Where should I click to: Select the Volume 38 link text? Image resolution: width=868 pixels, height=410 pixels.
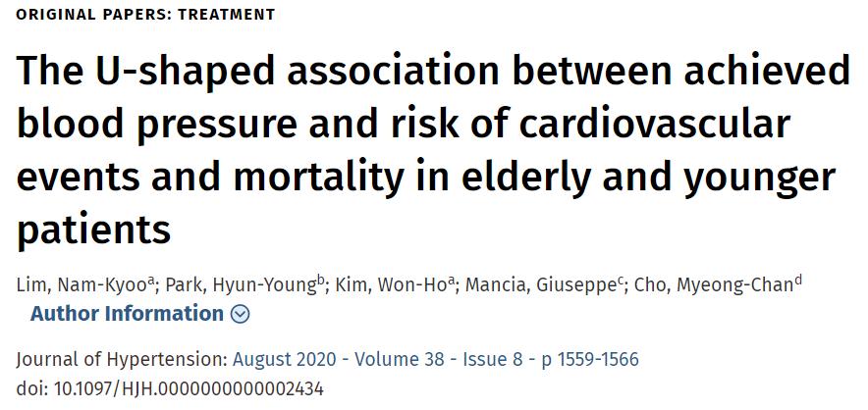[400, 360]
